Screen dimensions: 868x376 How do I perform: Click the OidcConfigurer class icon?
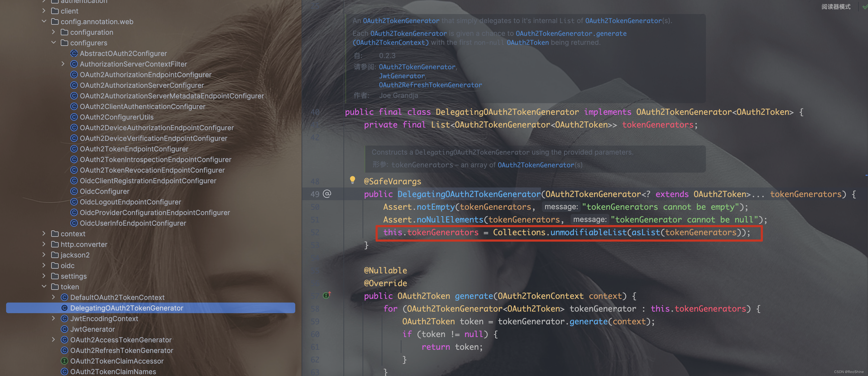point(74,191)
